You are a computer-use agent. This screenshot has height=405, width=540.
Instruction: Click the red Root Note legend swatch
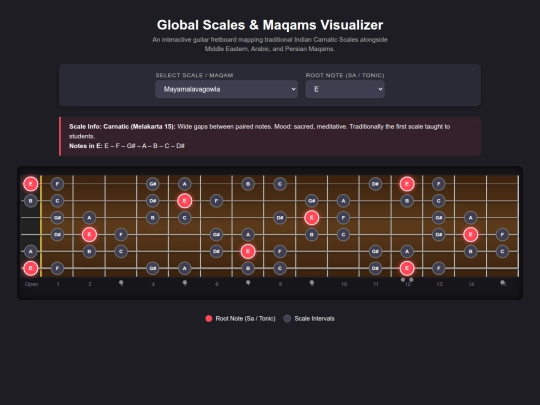pos(208,319)
